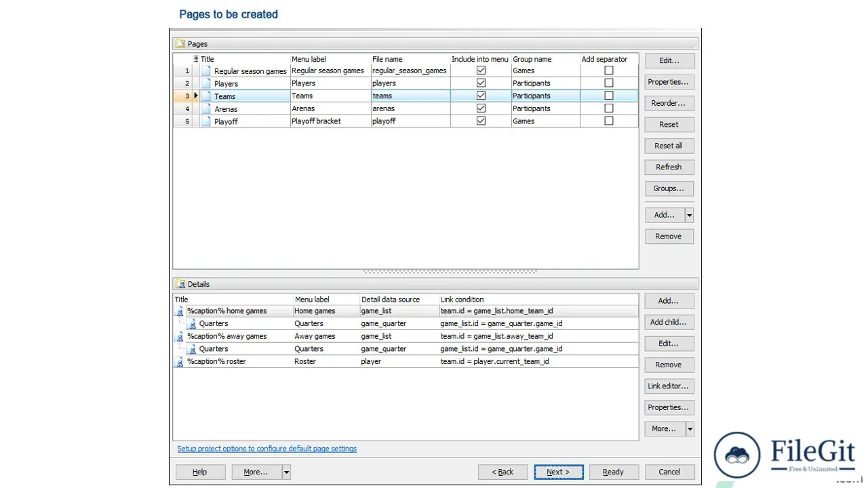Enable Add separator for Teams row
This screenshot has width=868, height=488.
609,96
